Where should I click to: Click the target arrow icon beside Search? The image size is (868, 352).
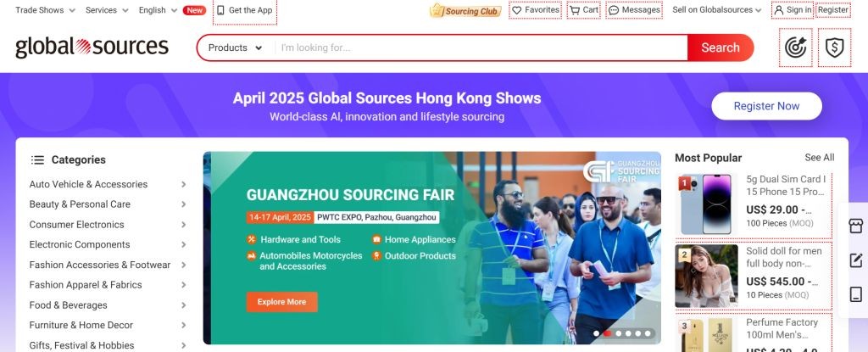795,47
